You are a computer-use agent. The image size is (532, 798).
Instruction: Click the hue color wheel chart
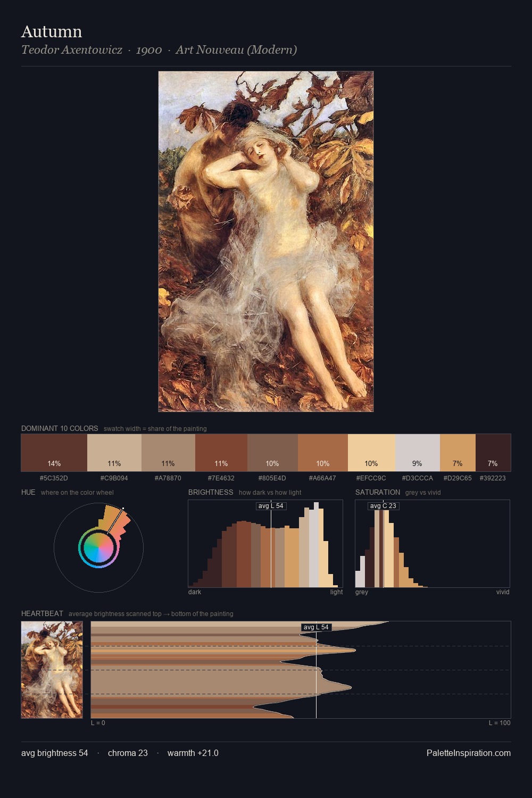pos(98,547)
